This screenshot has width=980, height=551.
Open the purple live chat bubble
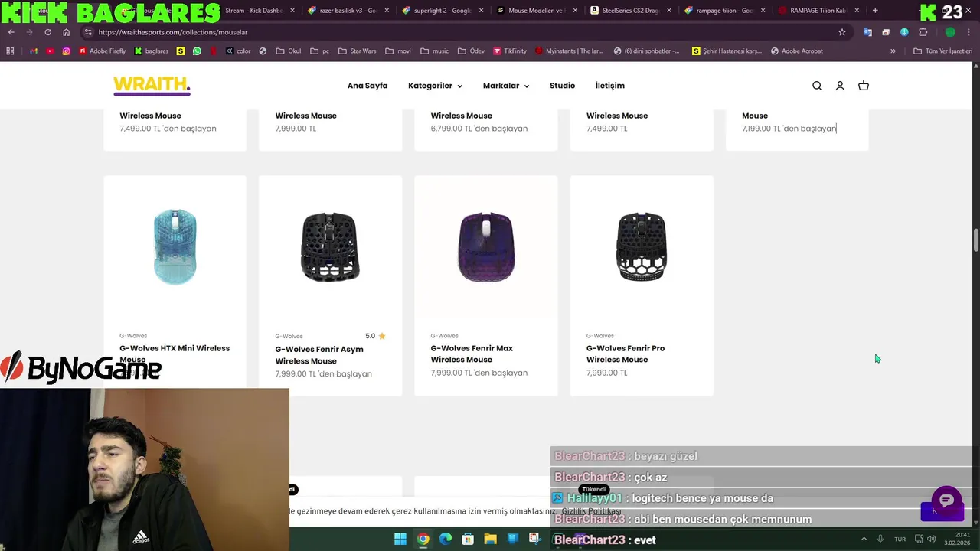coord(946,500)
